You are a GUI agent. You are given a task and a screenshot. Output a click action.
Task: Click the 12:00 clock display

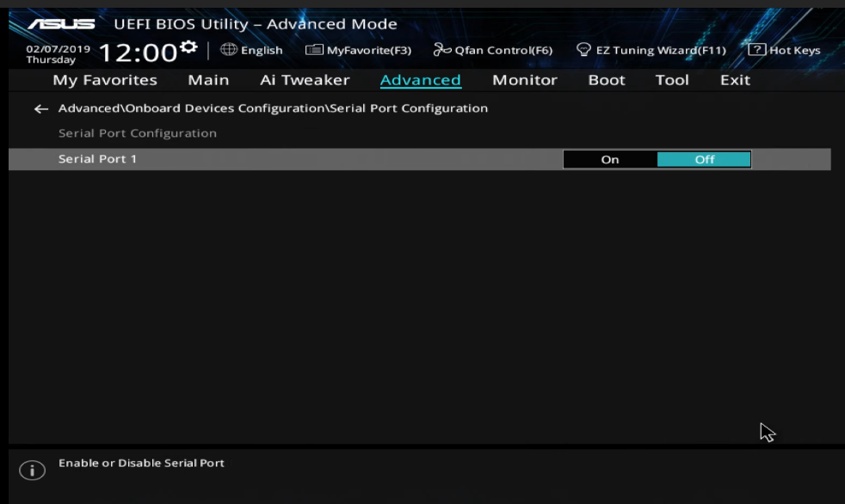tap(138, 52)
